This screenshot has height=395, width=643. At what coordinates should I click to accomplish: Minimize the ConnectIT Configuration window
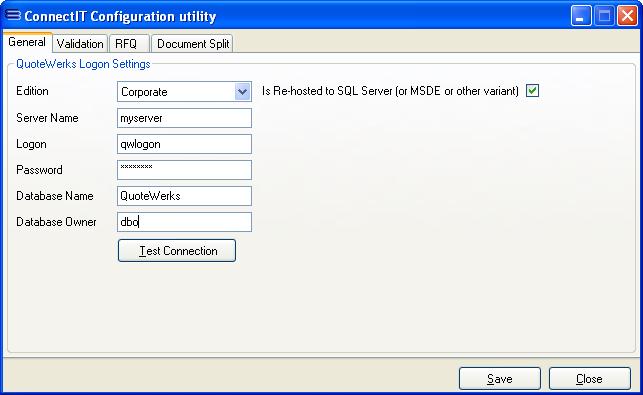click(581, 16)
